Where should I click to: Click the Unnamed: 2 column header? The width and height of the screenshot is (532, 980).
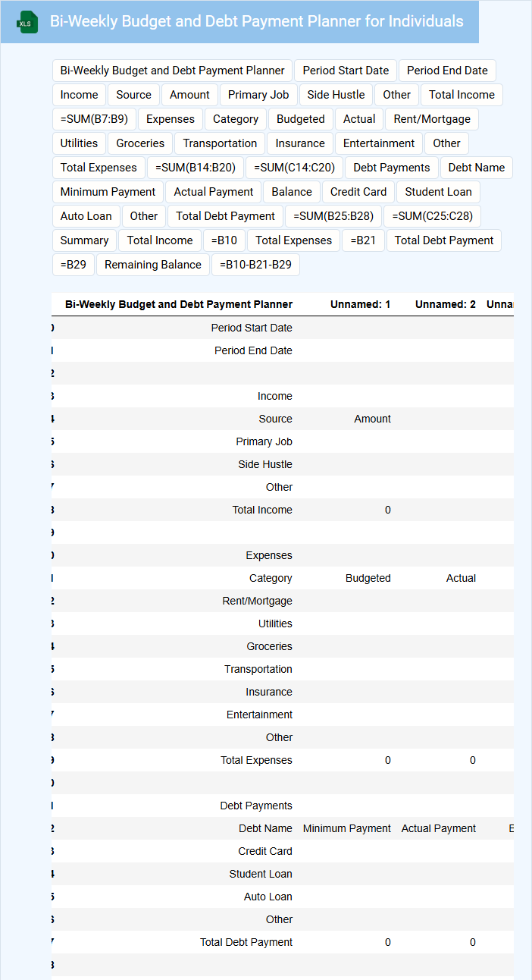tap(445, 304)
